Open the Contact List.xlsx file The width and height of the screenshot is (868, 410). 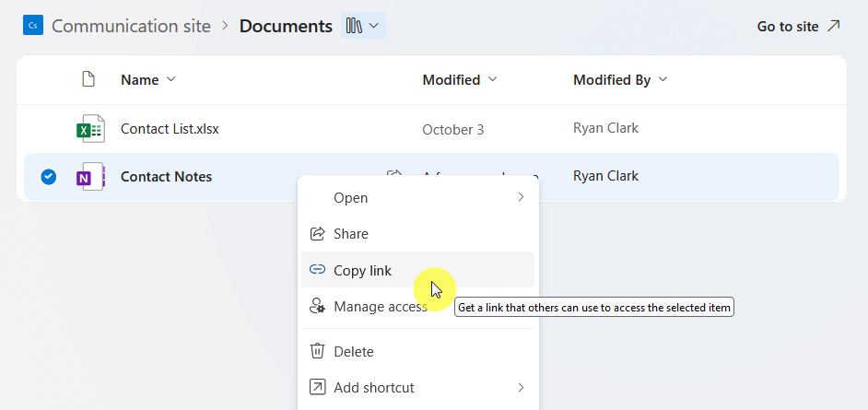point(170,128)
